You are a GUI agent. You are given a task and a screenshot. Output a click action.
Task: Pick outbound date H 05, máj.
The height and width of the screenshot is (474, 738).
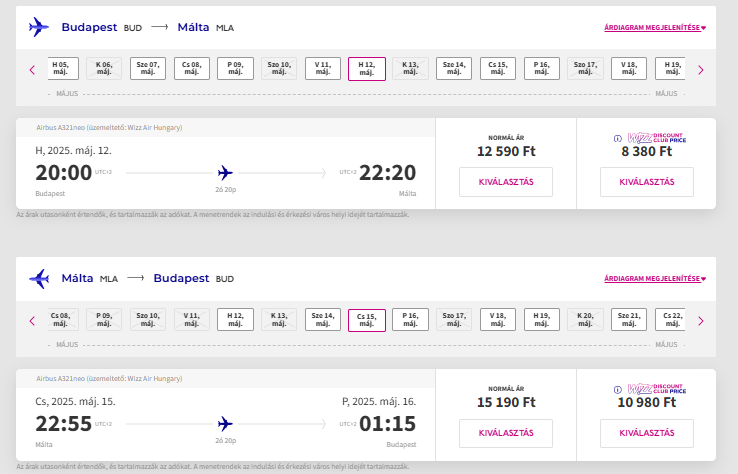(x=63, y=69)
